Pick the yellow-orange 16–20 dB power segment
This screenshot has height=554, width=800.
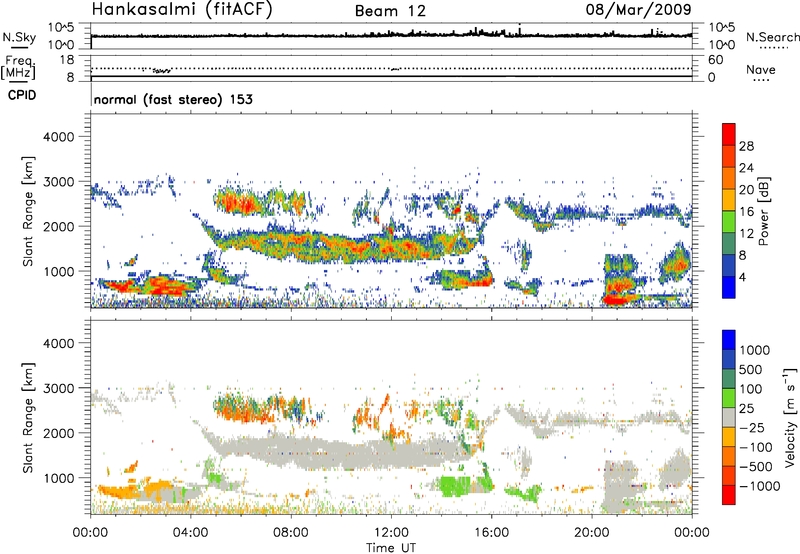click(729, 200)
